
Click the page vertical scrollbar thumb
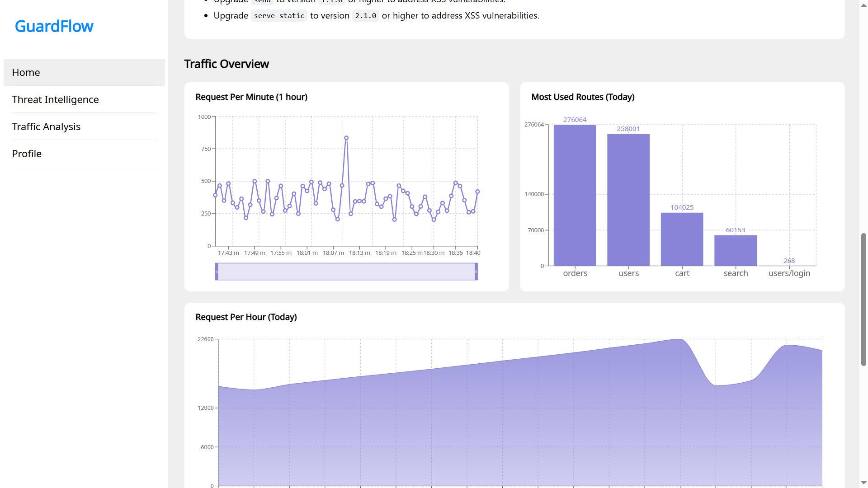click(863, 299)
